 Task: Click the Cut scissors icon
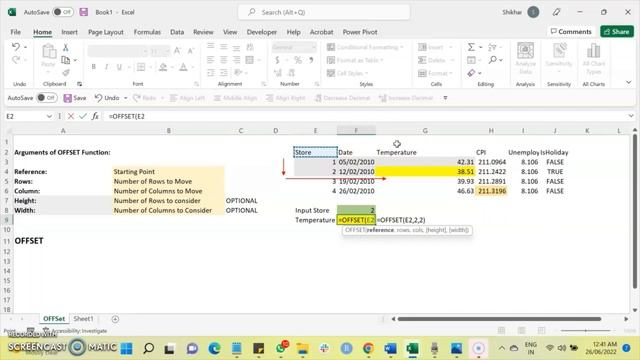pyautogui.click(x=65, y=48)
